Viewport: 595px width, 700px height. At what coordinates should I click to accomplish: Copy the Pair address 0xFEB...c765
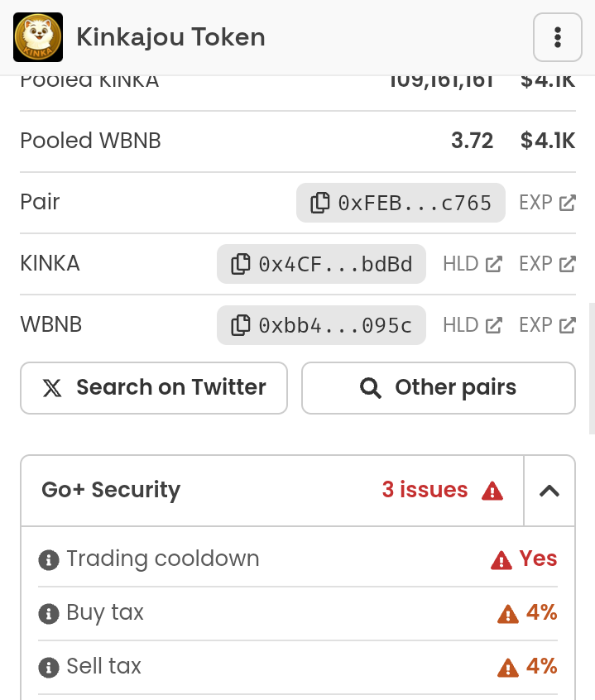(401, 203)
